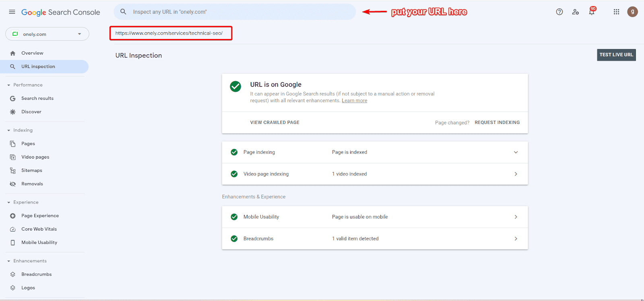Click the Inspect any URL search field
The image size is (644, 301).
[235, 12]
